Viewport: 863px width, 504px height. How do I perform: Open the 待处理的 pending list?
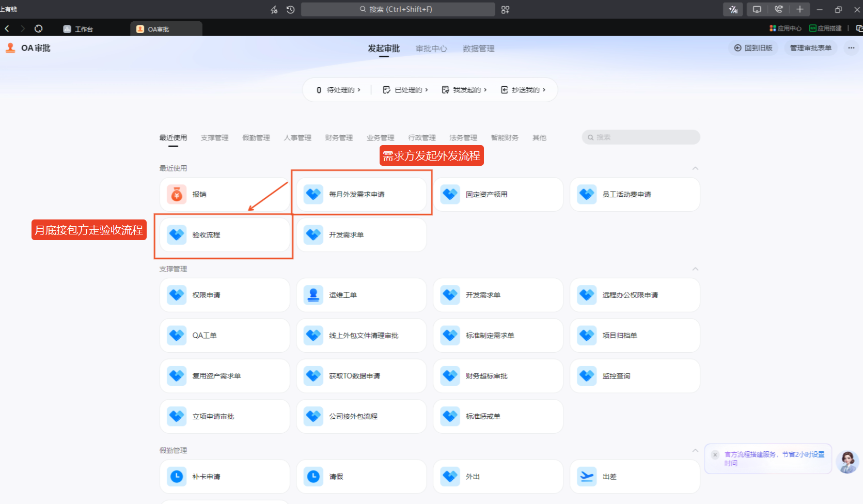coord(339,90)
